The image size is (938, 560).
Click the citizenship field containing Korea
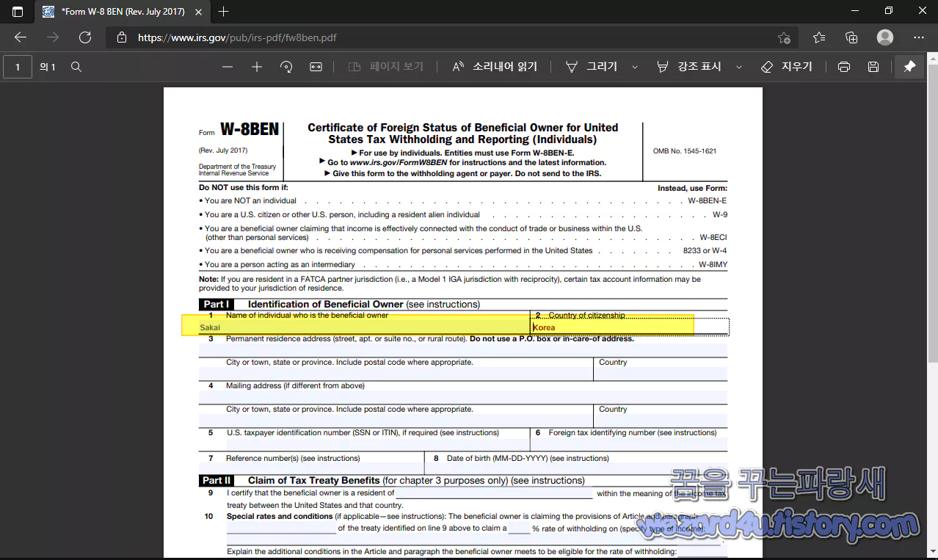point(629,327)
